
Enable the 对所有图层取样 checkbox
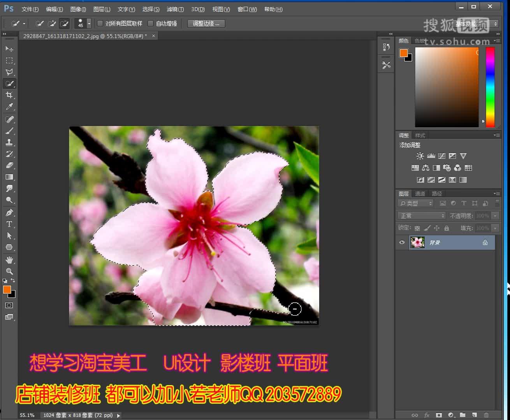100,23
